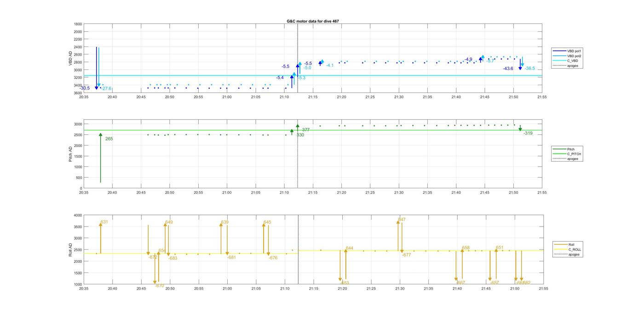Click the '3600' tick on the VBD y-axis
The image size is (644, 319).
78,93
